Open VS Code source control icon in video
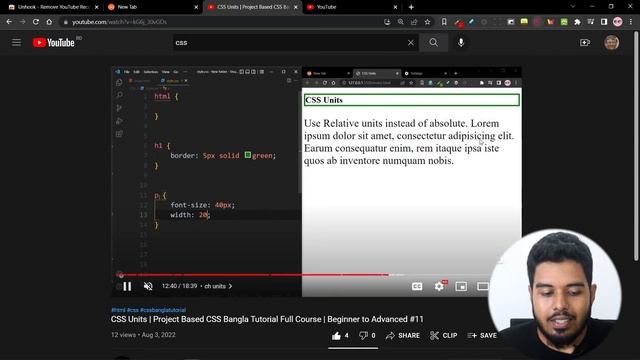The image size is (640, 360). coord(119,108)
